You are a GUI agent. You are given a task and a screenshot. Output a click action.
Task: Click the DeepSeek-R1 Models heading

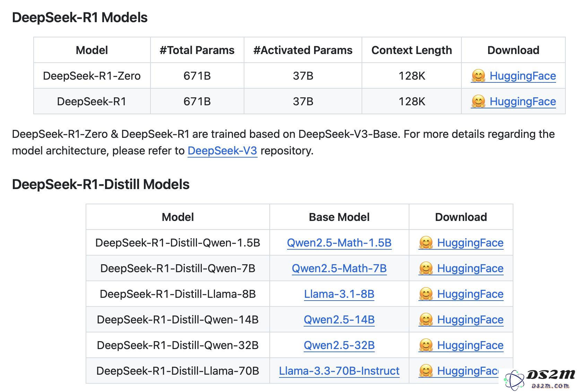(80, 17)
